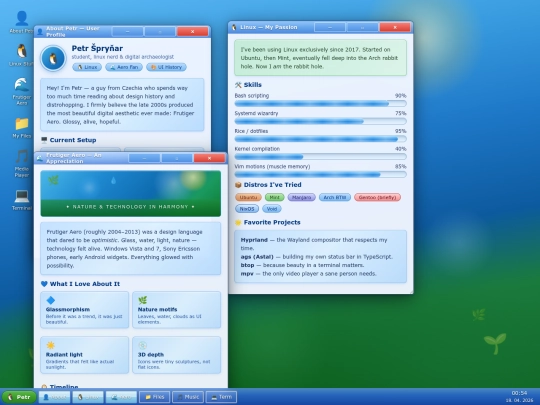This screenshot has height=405, width=540.
Task: Click the 'Petr Špryňar' name heading
Action: pos(97,48)
